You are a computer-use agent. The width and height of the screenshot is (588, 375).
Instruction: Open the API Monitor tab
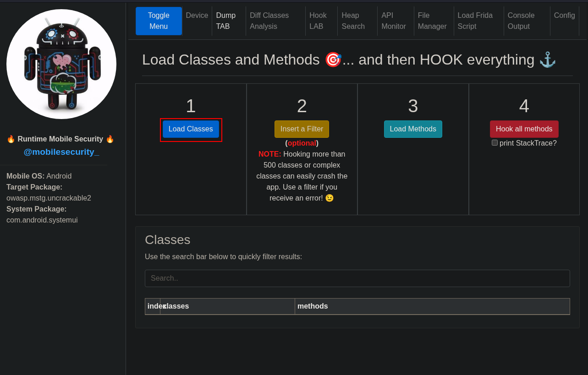(x=394, y=21)
